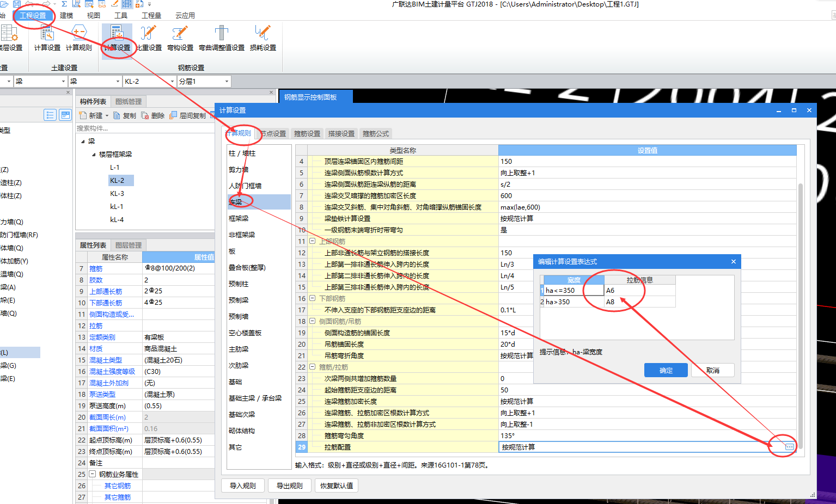Open 上部通长筋 property link

click(x=106, y=291)
